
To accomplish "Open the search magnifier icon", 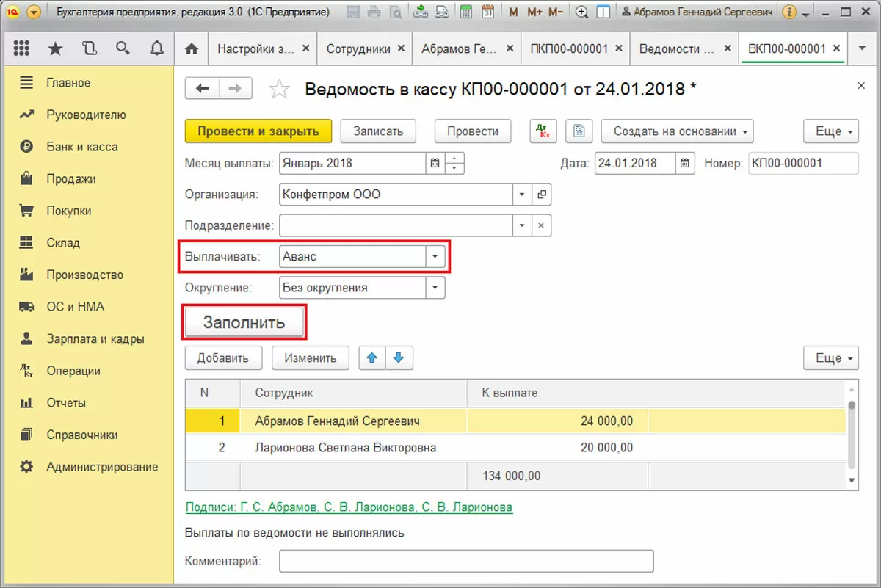I will click(x=123, y=48).
